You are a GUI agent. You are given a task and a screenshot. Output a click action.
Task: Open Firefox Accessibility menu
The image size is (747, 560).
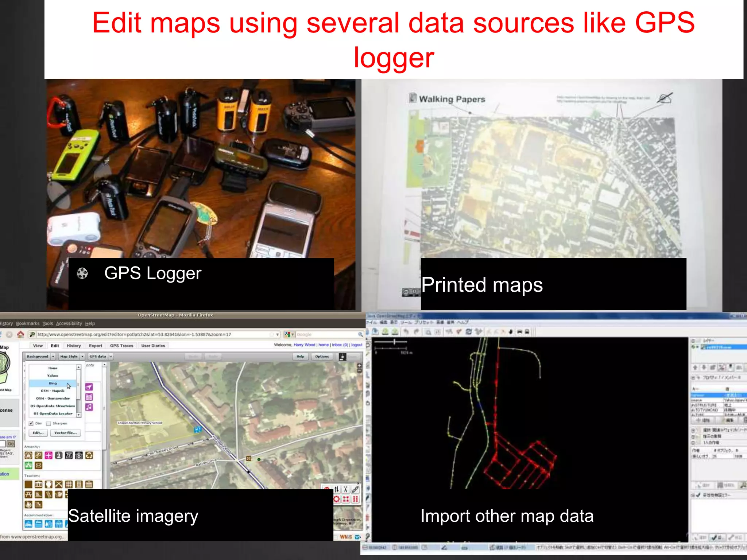pos(69,323)
